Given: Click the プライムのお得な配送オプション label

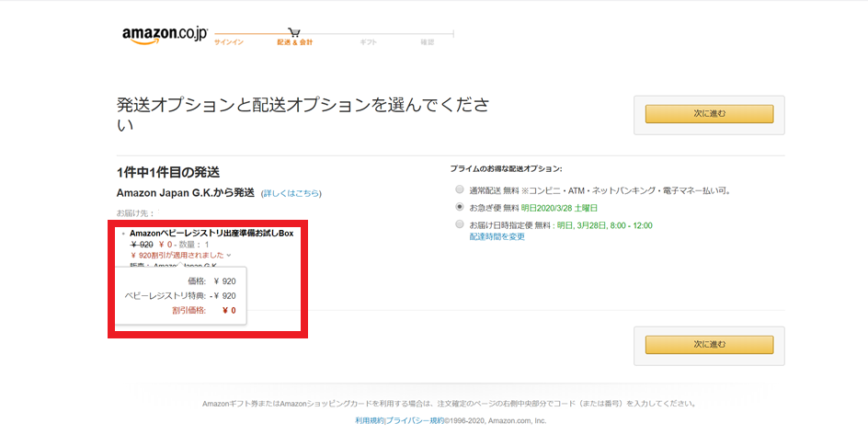Looking at the screenshot, I should [x=506, y=169].
